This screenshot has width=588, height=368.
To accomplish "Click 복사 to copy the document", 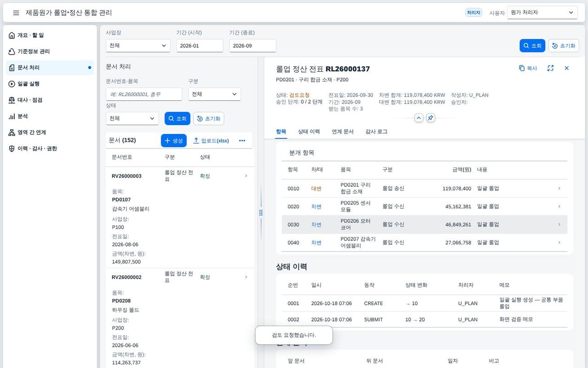I will click(x=528, y=68).
